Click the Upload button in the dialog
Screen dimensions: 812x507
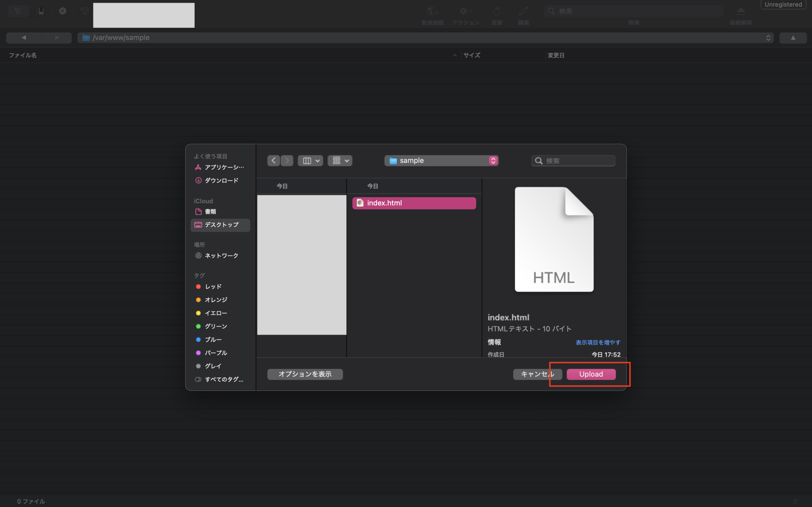(591, 374)
